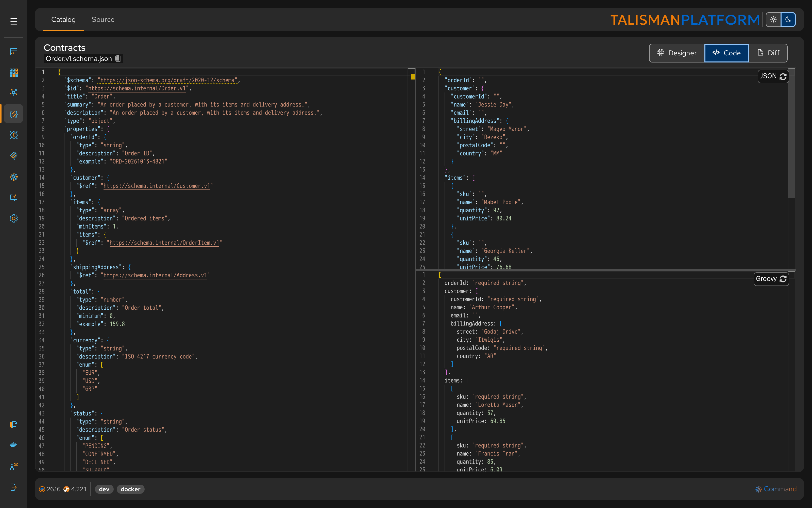Click the "properties" line in schema editor
Viewport: 812px width, 508px height.
(x=87, y=129)
